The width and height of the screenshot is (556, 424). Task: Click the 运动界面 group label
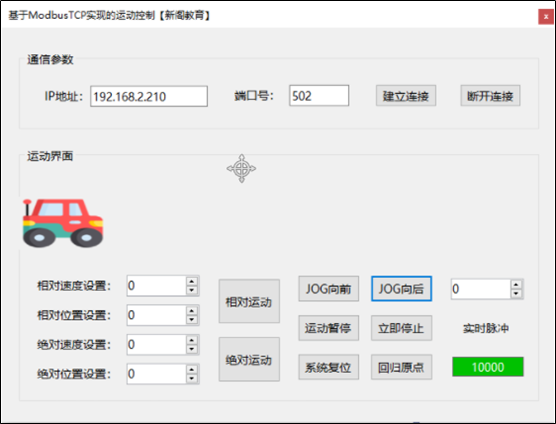point(50,156)
